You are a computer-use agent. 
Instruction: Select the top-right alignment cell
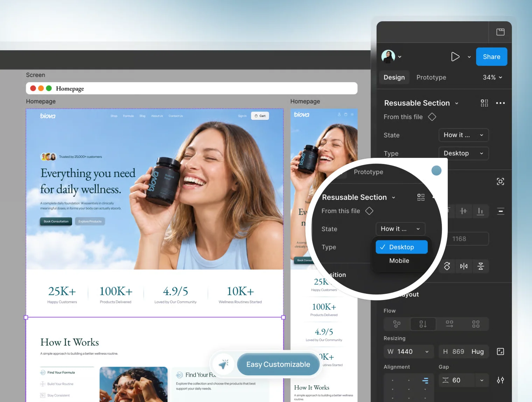(425, 380)
